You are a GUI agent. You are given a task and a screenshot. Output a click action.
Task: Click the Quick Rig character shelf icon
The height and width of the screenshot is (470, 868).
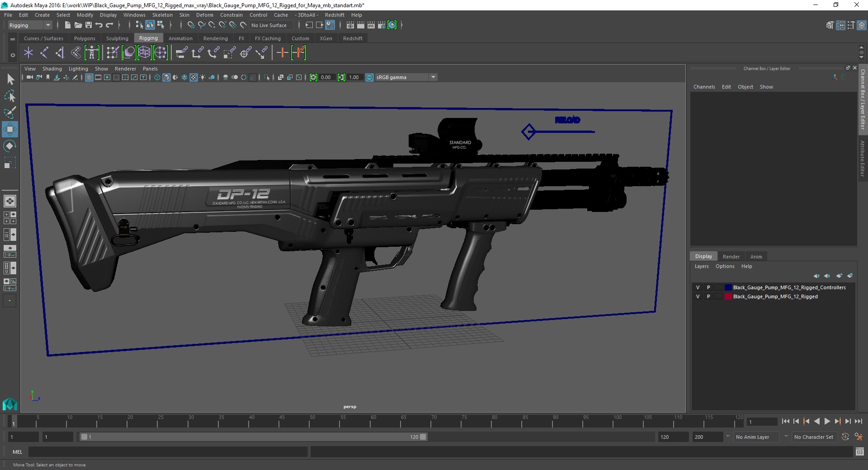click(x=92, y=53)
